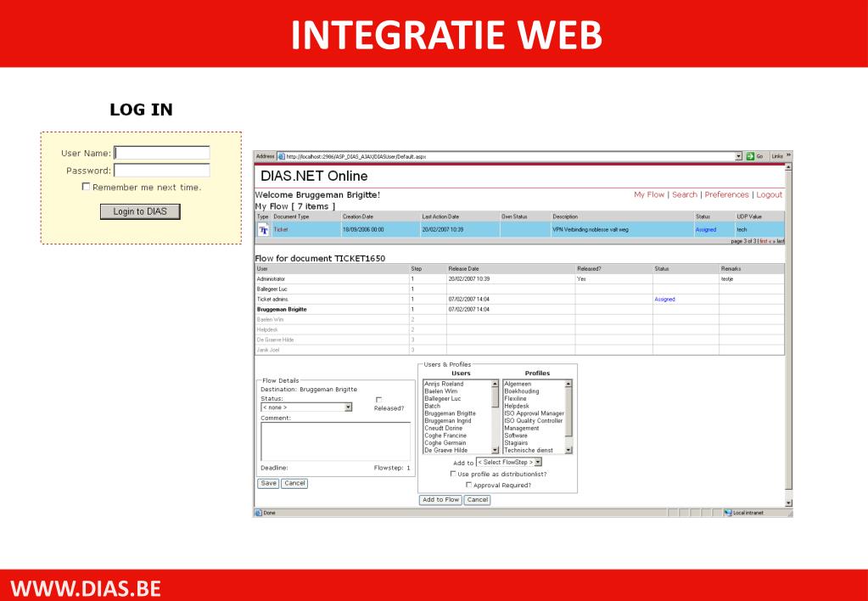Select ISO Approval Manager profile

[x=534, y=413]
